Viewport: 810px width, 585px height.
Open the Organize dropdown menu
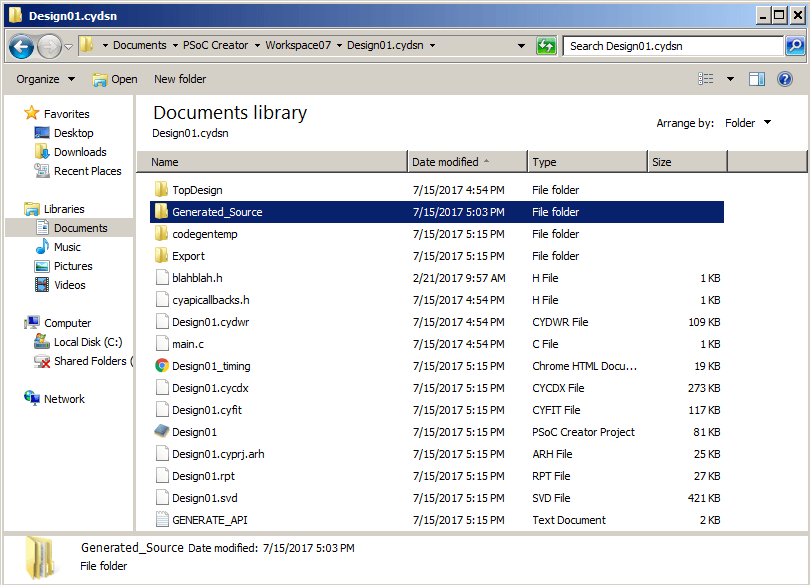46,79
